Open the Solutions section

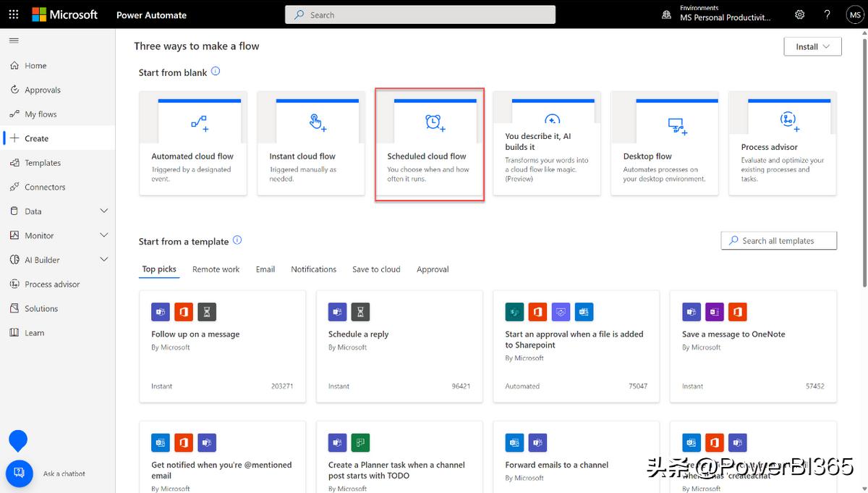[41, 308]
